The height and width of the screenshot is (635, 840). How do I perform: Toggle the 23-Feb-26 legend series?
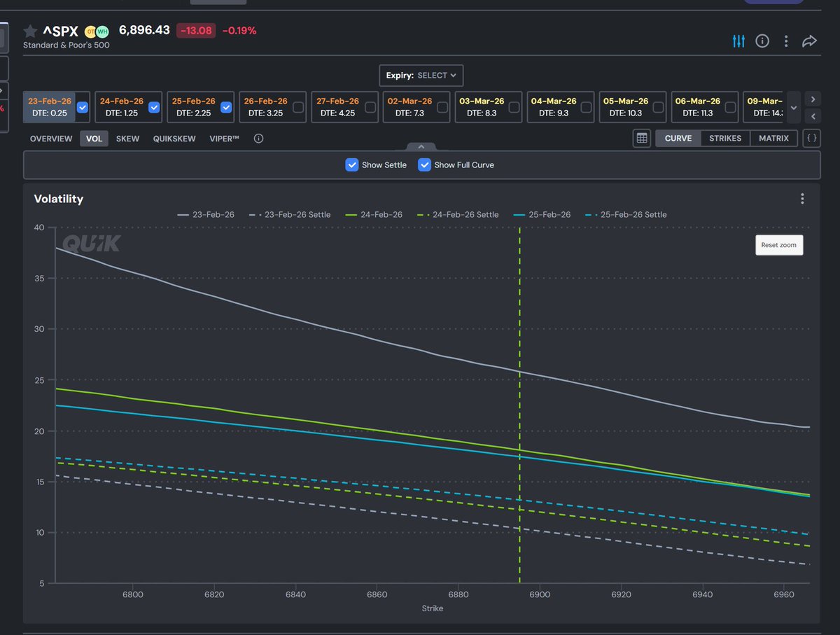click(206, 214)
